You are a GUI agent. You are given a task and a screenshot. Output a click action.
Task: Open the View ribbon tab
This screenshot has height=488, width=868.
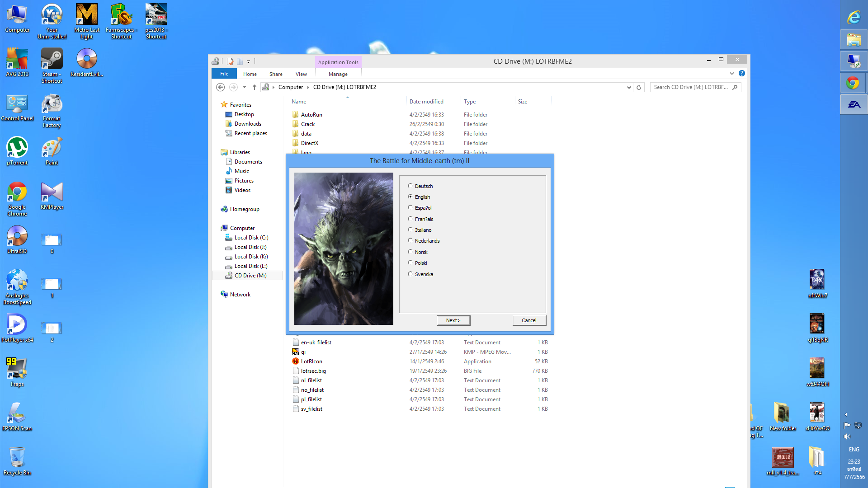coord(301,74)
